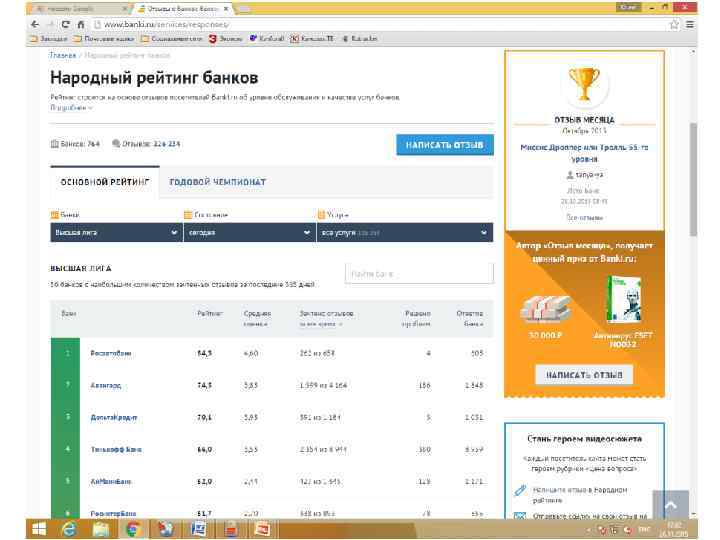The width and height of the screenshot is (720, 540).
Task: Open the Windows Start button
Action: coord(39,529)
